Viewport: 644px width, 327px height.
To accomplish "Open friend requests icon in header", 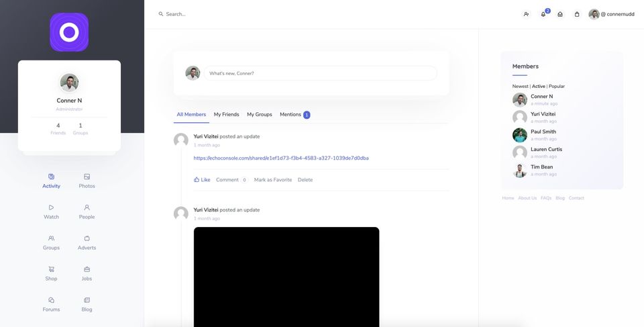I will [526, 14].
